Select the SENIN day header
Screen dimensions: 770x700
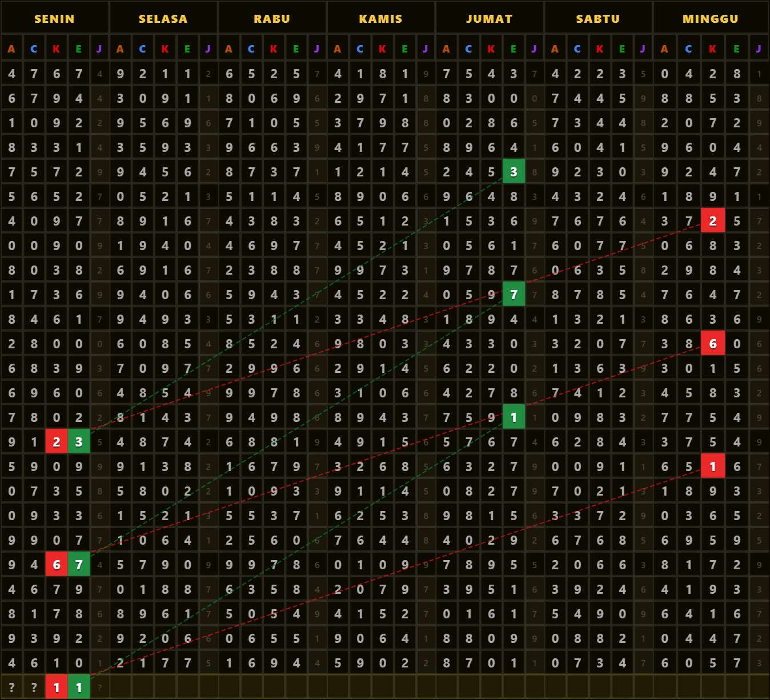pyautogui.click(x=54, y=18)
